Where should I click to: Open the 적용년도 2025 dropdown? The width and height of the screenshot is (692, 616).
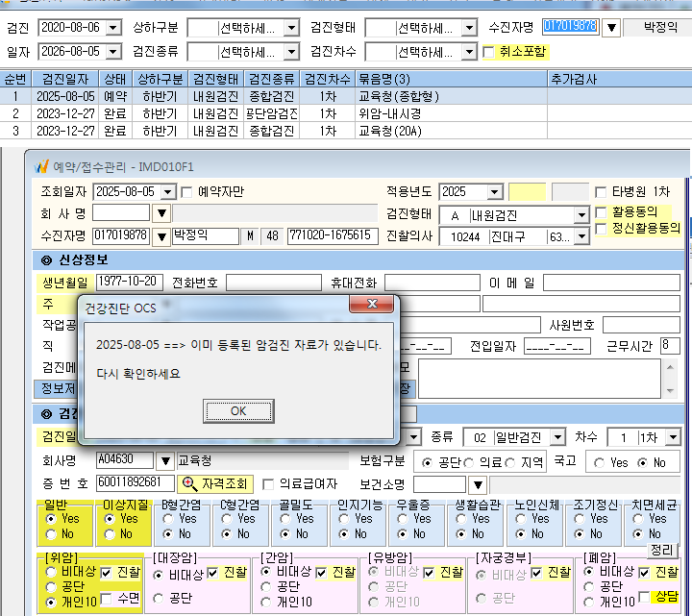point(494,192)
